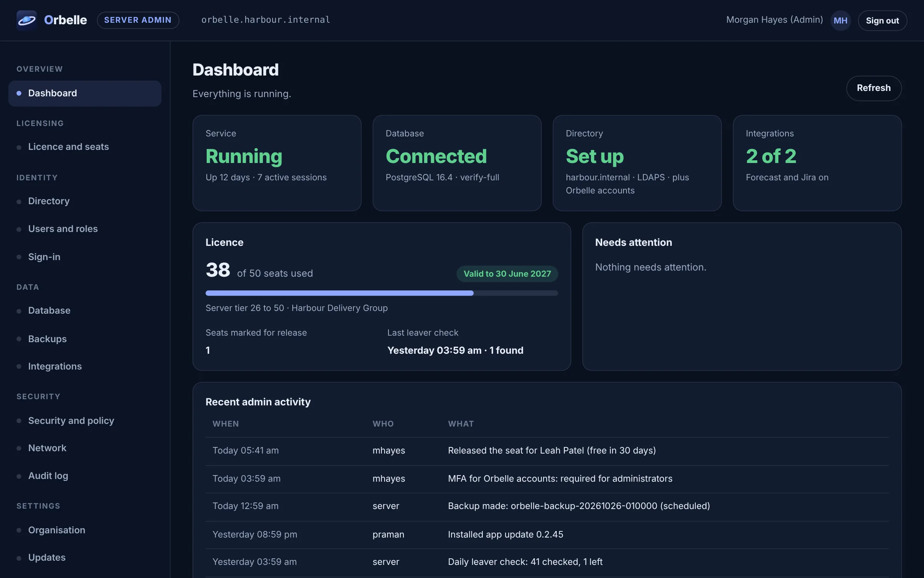Click the WHEN column header
This screenshot has width=924, height=578.
(226, 424)
